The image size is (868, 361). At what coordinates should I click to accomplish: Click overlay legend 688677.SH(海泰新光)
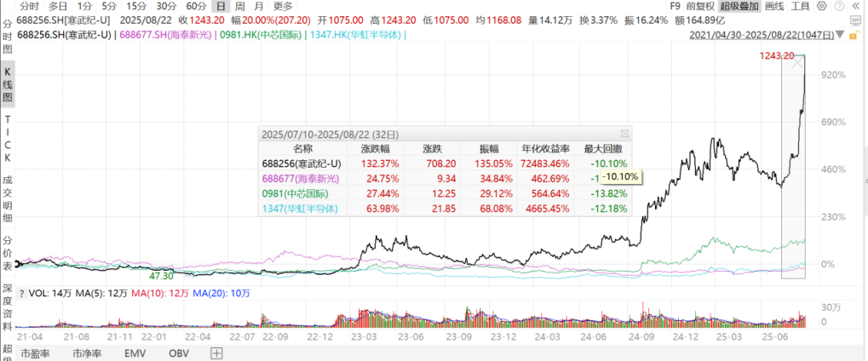point(167,35)
